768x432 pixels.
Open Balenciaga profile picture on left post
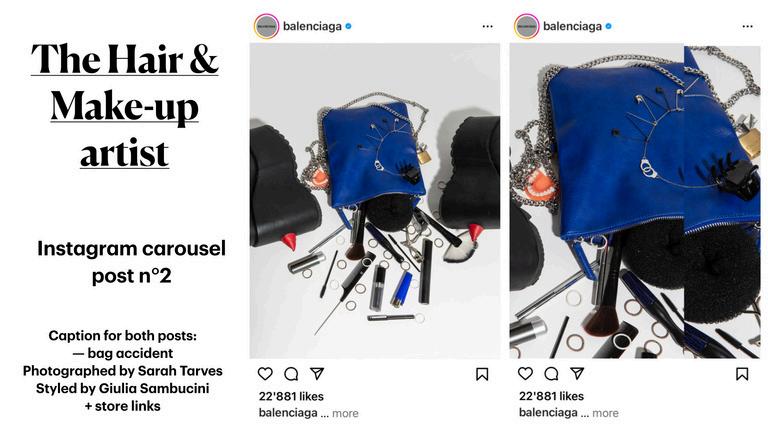[266, 26]
